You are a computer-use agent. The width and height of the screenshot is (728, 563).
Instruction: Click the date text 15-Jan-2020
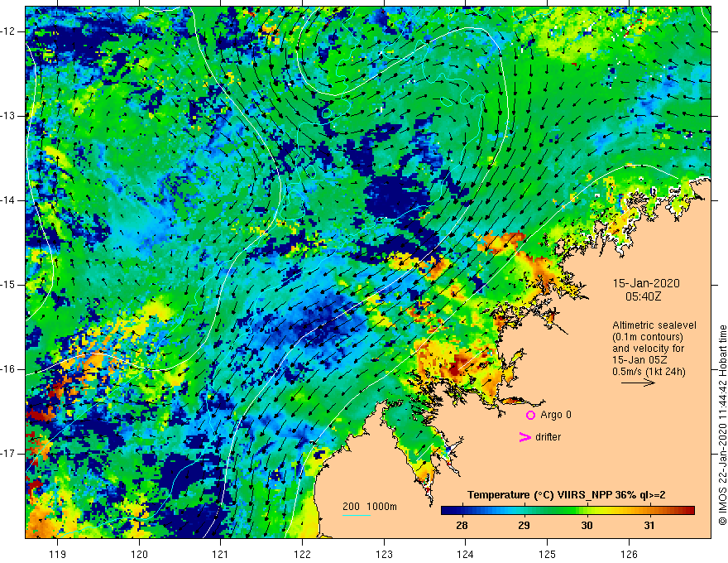point(646,283)
